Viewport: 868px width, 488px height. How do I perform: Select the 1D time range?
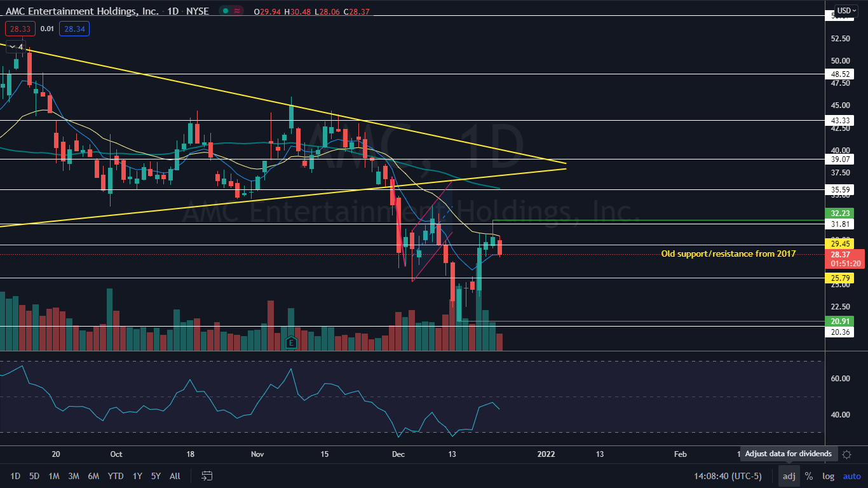pyautogui.click(x=15, y=476)
